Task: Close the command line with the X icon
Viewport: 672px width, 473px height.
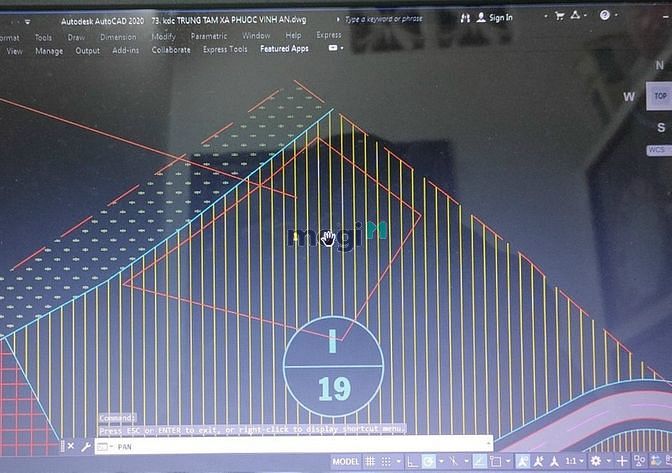Action: tap(71, 446)
